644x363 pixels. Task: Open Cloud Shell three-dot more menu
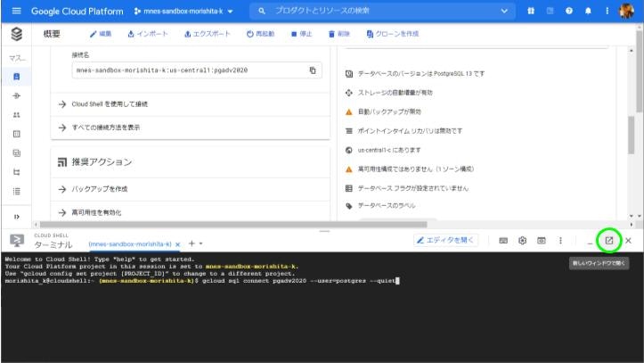tap(560, 241)
